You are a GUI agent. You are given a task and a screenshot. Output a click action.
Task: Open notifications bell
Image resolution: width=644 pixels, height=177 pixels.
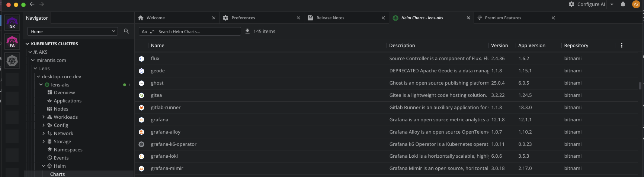[x=623, y=4]
